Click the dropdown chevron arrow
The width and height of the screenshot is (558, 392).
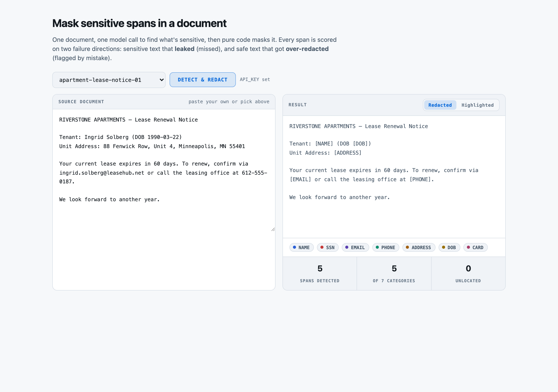(161, 80)
